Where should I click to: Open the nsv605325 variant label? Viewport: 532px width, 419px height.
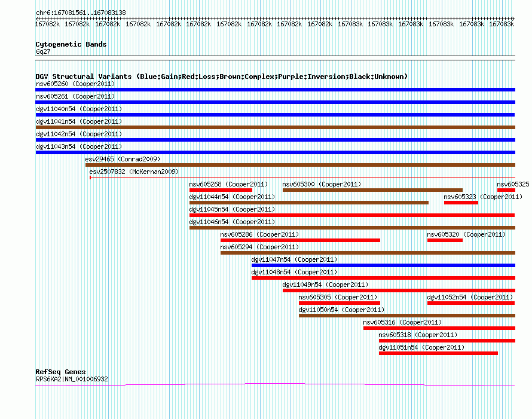[513, 184]
